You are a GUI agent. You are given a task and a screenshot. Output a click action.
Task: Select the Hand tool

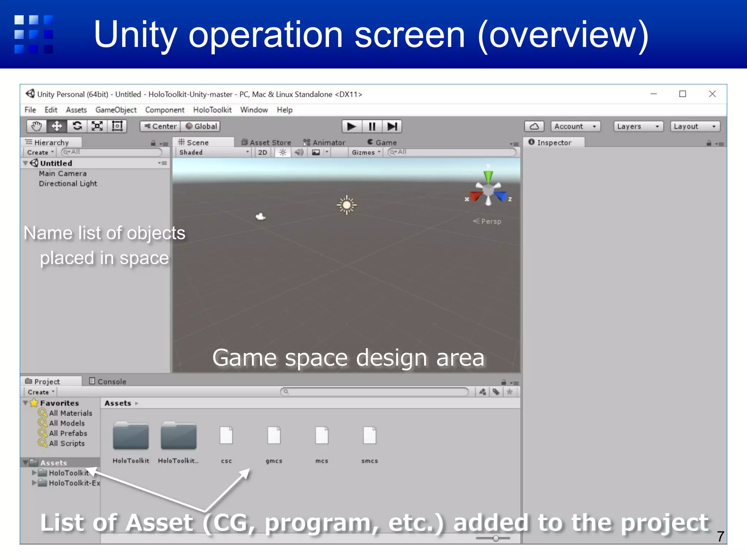coord(36,127)
